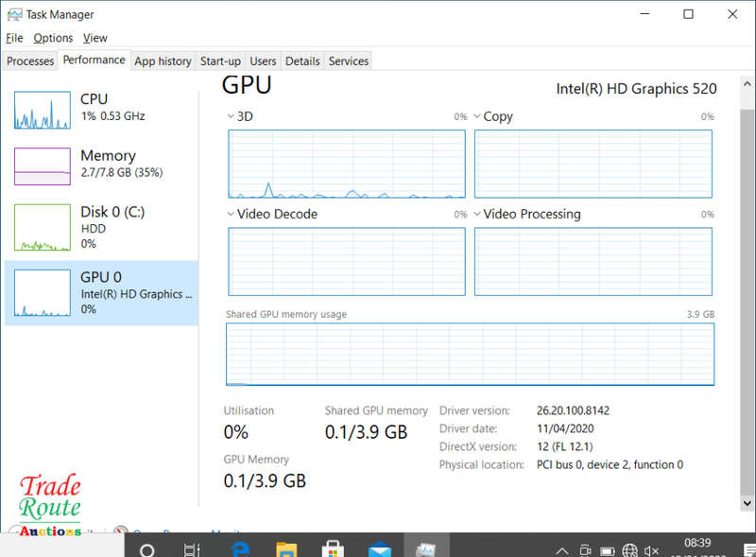The height and width of the screenshot is (557, 756).
Task: Click the Task Manager title bar icon
Action: pyautogui.click(x=14, y=14)
